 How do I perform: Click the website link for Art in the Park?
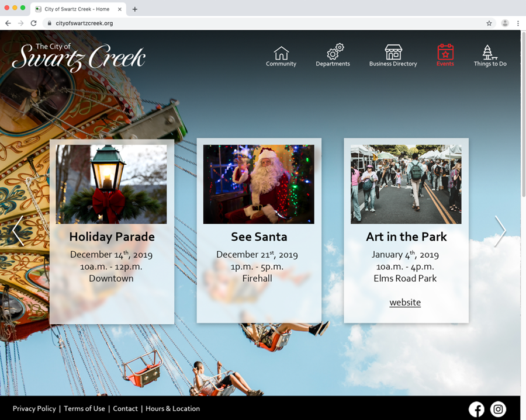pos(405,302)
